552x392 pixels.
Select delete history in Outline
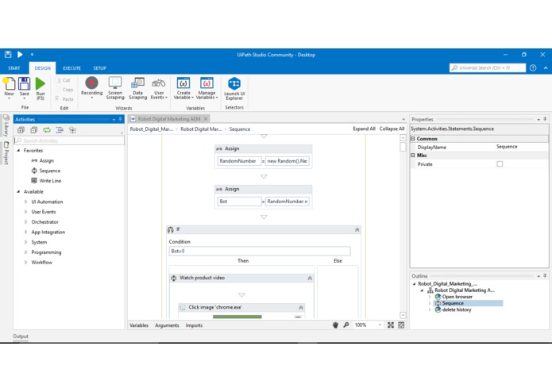click(x=457, y=309)
